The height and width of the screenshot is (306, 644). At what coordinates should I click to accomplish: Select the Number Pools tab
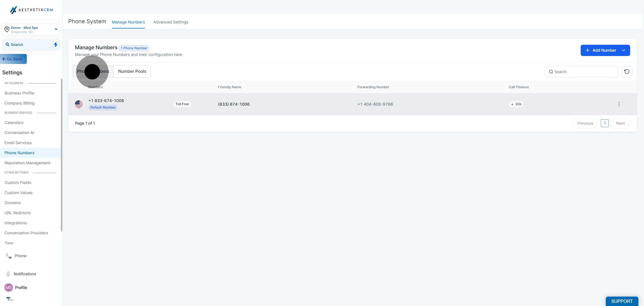click(x=132, y=71)
